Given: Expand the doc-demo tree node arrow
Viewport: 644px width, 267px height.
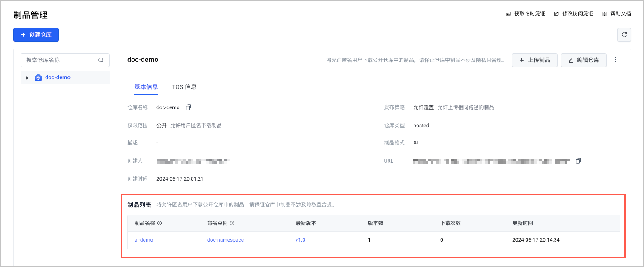Looking at the screenshot, I should point(28,78).
